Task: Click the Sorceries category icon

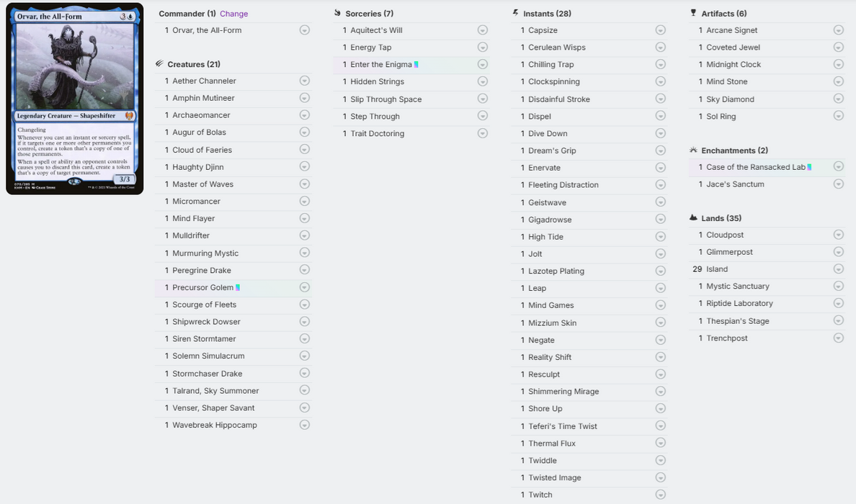Action: pyautogui.click(x=337, y=13)
